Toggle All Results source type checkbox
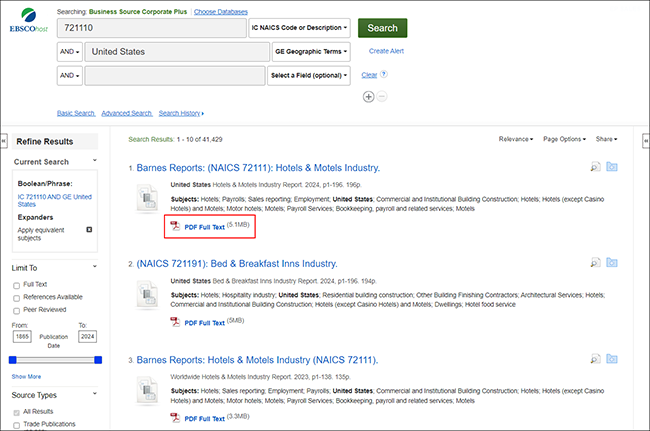Viewport: 650px width, 431px height. pyautogui.click(x=17, y=412)
